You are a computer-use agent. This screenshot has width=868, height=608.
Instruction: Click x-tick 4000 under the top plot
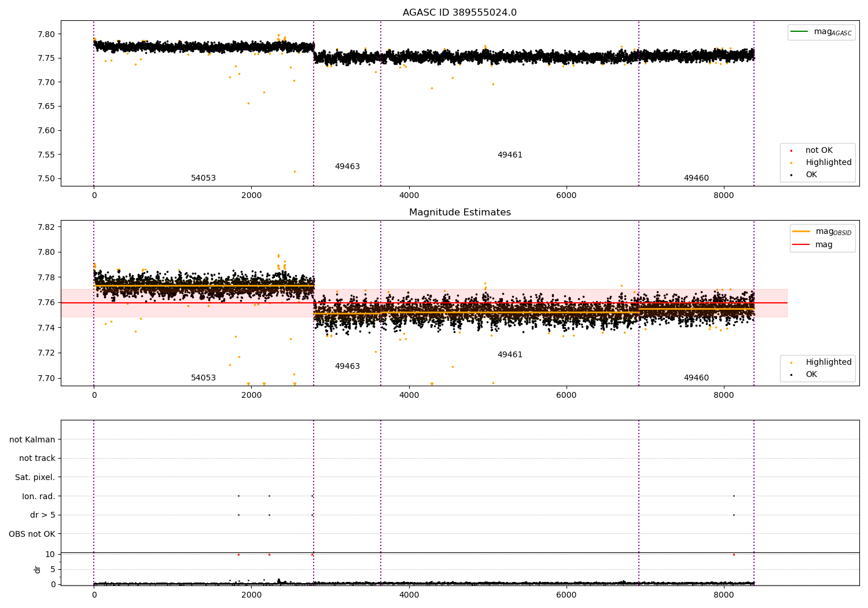point(409,196)
